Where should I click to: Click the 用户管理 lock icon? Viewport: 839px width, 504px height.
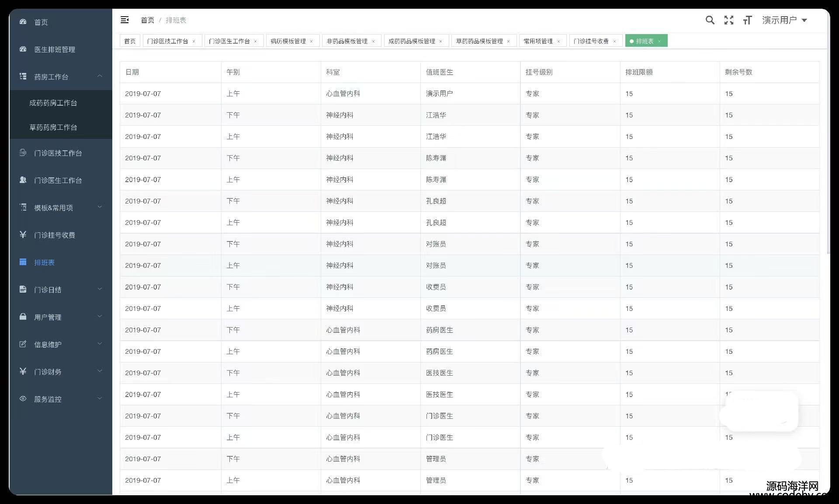point(23,317)
